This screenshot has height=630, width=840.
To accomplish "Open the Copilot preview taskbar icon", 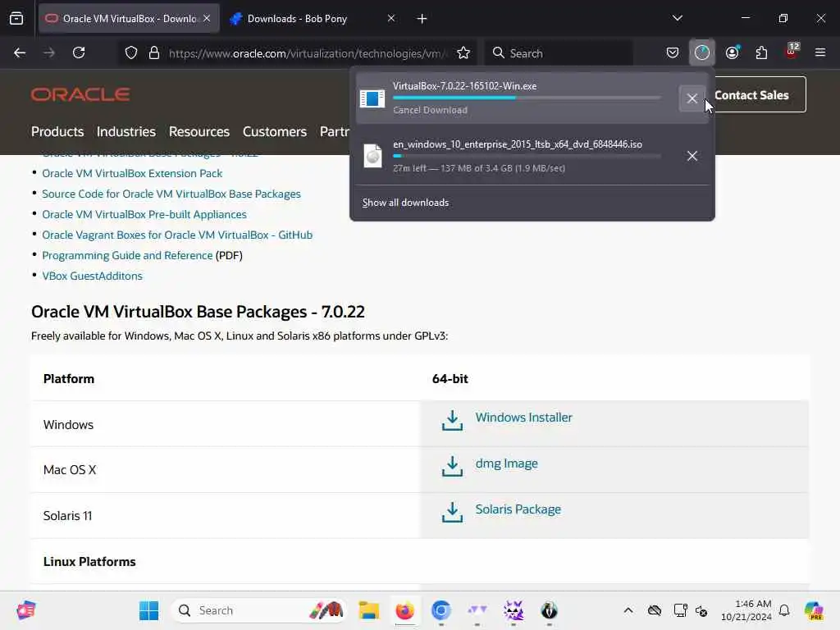I will point(814,610).
